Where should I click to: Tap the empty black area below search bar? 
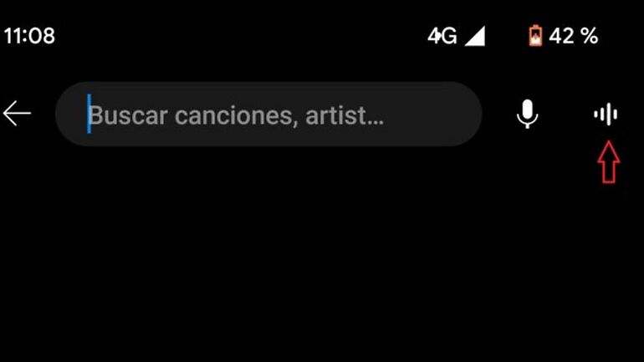[x=322, y=263]
